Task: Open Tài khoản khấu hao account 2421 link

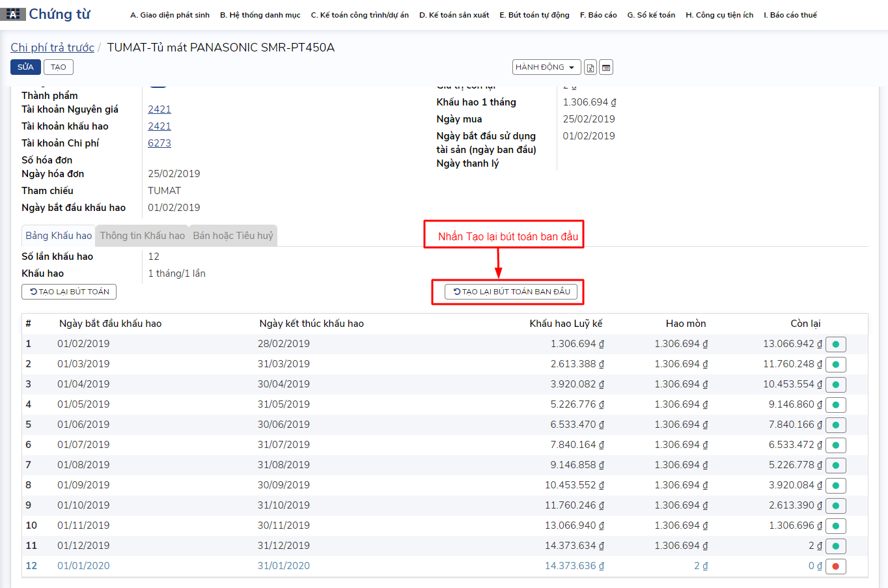Action: click(160, 126)
